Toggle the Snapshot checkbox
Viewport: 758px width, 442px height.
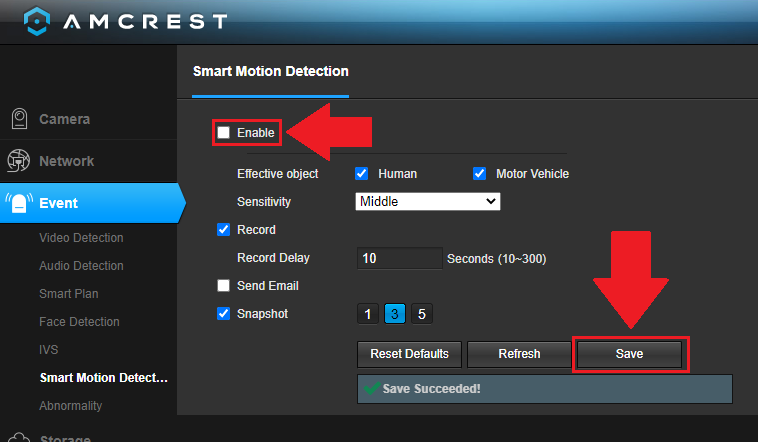[223, 314]
